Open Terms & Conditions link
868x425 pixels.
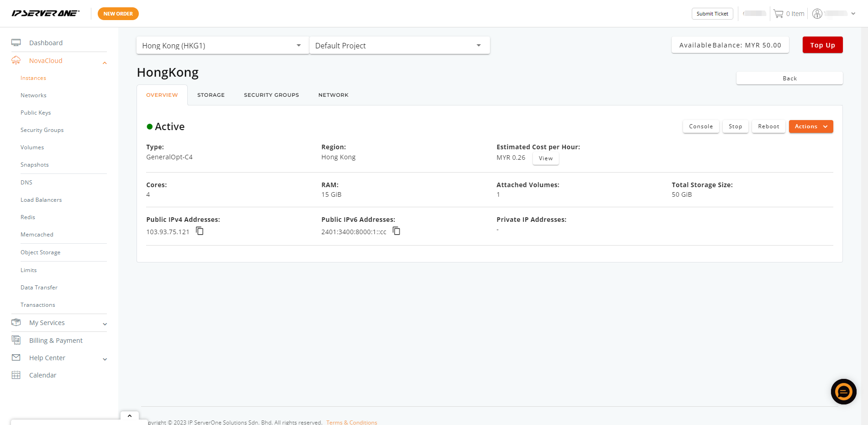tap(352, 422)
